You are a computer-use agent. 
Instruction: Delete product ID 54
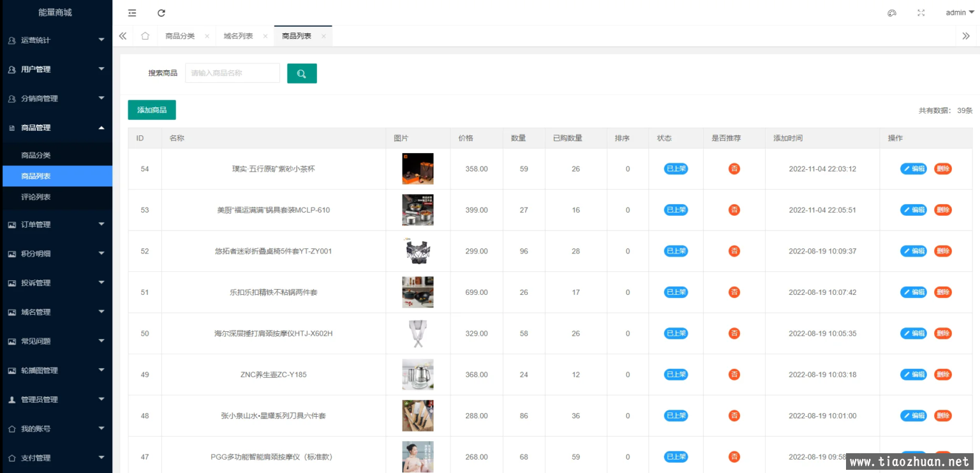pos(943,169)
